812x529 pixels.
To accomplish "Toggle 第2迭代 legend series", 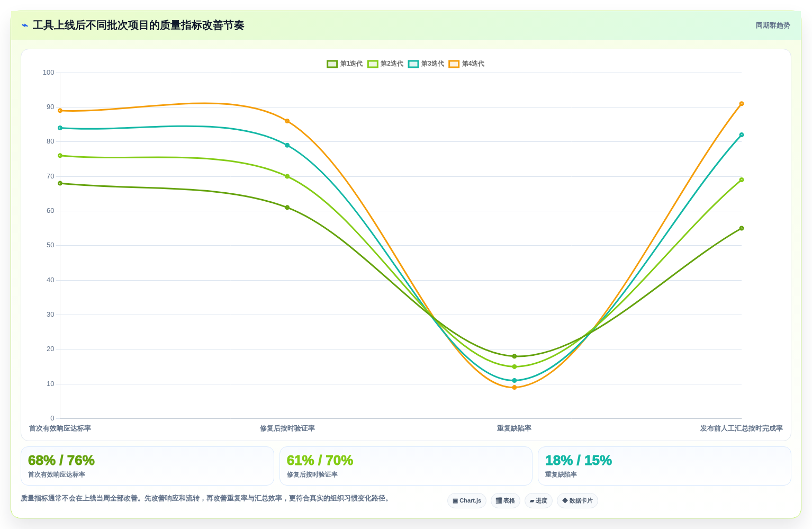I will point(385,64).
